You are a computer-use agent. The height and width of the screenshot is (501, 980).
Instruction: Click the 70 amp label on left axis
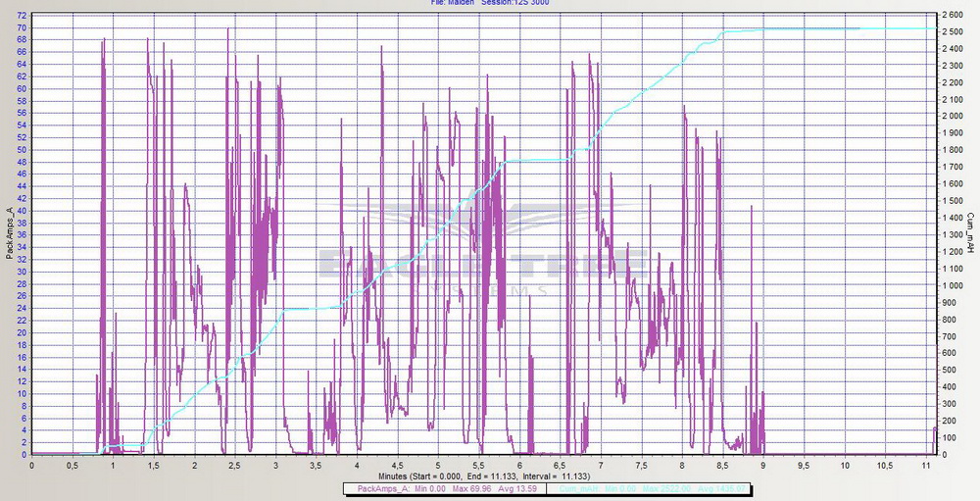click(x=22, y=27)
